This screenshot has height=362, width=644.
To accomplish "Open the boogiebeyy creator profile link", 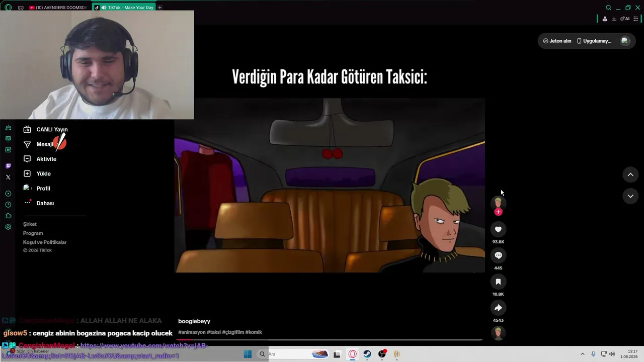I will click(x=194, y=321).
